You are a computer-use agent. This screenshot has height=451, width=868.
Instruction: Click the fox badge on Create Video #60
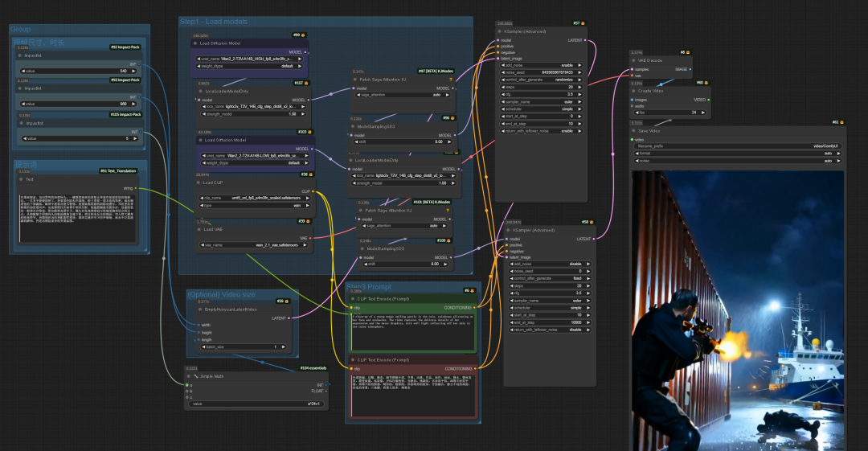[x=706, y=83]
